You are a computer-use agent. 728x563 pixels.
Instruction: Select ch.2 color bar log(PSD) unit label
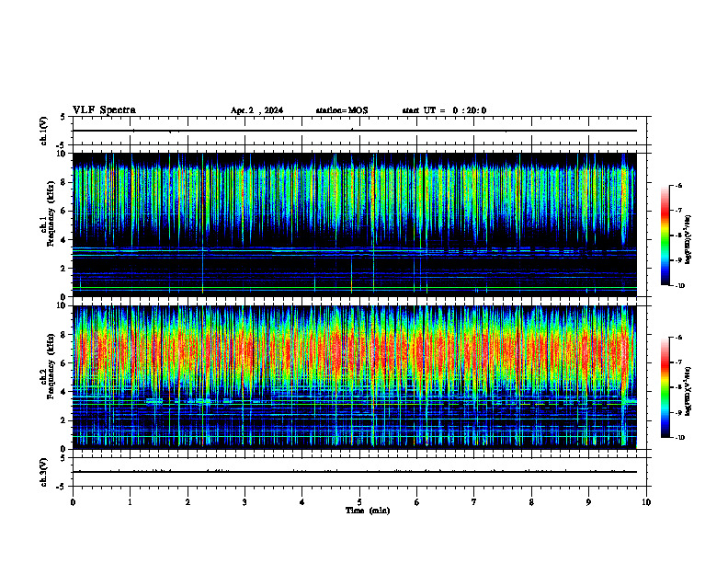pyautogui.click(x=689, y=391)
